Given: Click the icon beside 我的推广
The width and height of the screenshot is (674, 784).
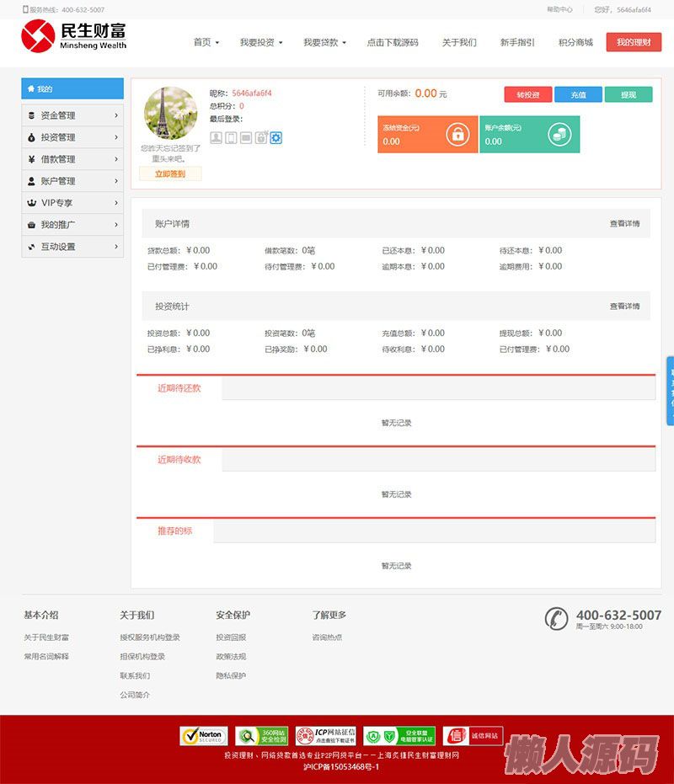Looking at the screenshot, I should 31,225.
